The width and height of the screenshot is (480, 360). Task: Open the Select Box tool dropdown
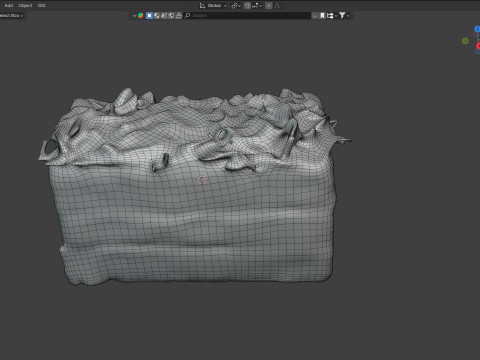point(11,15)
